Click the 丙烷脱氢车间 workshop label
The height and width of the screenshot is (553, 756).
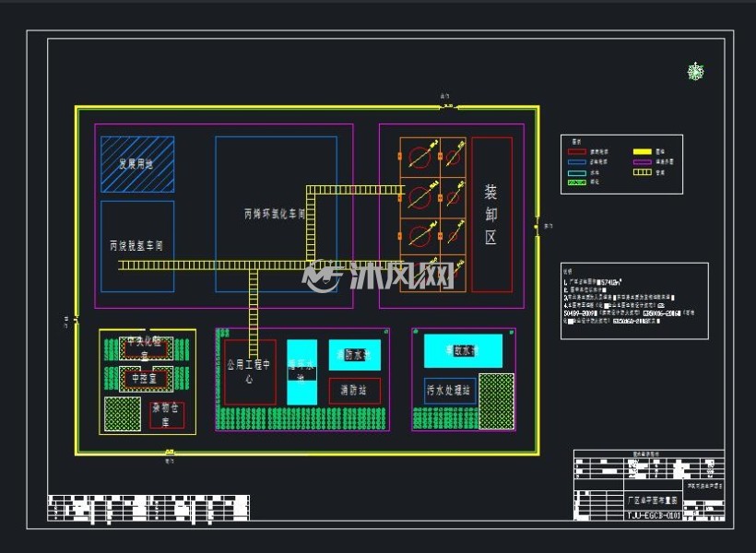(x=136, y=246)
